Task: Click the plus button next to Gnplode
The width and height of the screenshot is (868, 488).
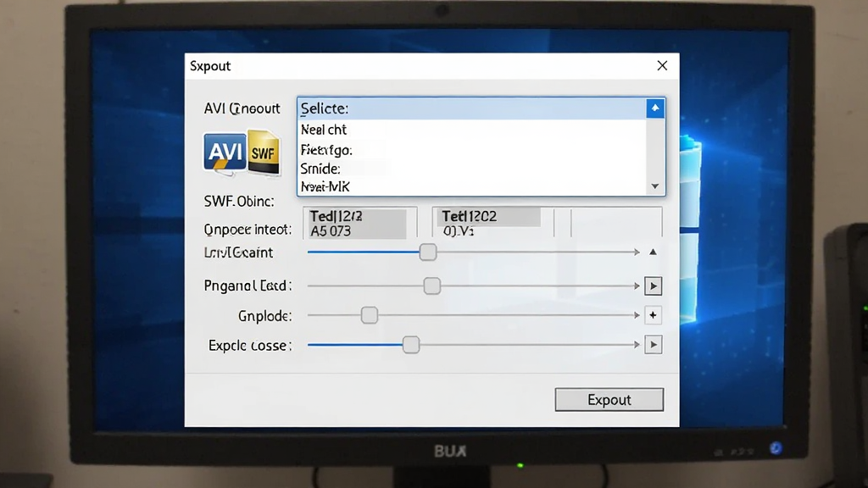Action: point(654,315)
